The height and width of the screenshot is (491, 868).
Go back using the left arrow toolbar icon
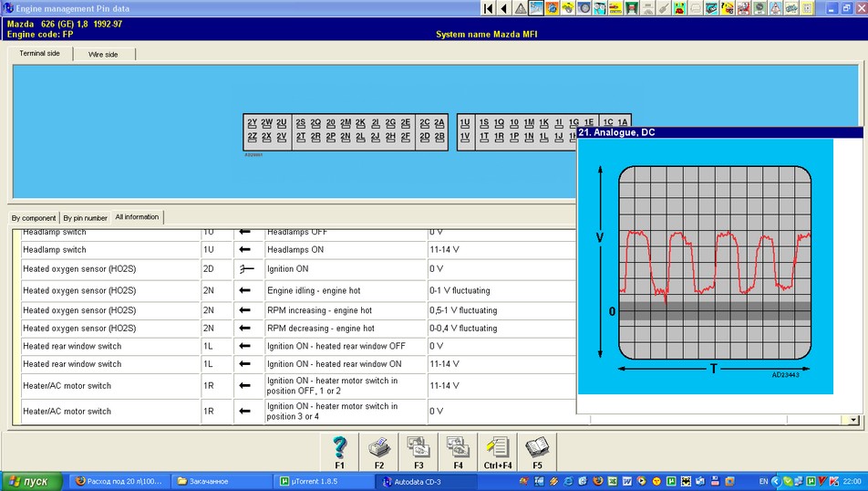click(503, 8)
